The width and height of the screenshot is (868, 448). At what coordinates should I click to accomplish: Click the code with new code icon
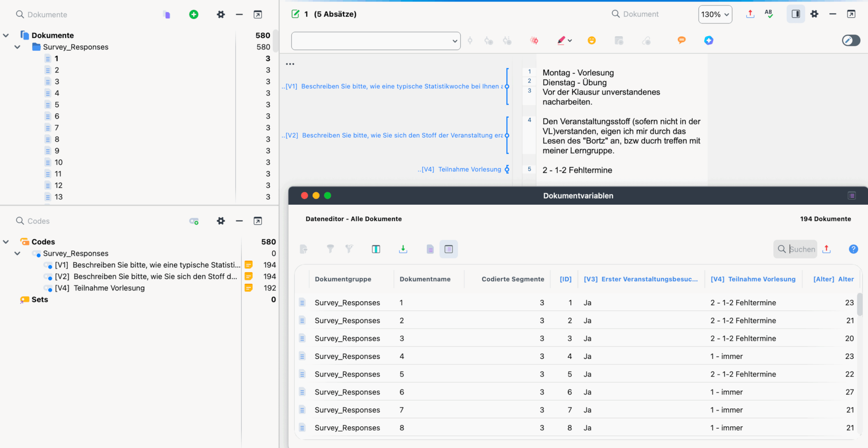click(x=488, y=41)
